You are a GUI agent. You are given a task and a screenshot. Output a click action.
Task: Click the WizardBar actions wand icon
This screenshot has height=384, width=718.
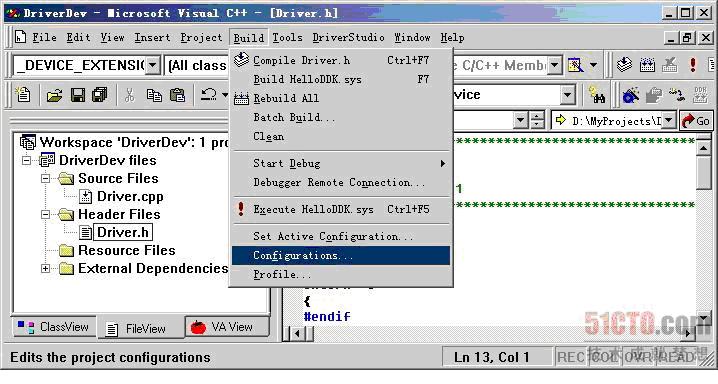(x=575, y=65)
